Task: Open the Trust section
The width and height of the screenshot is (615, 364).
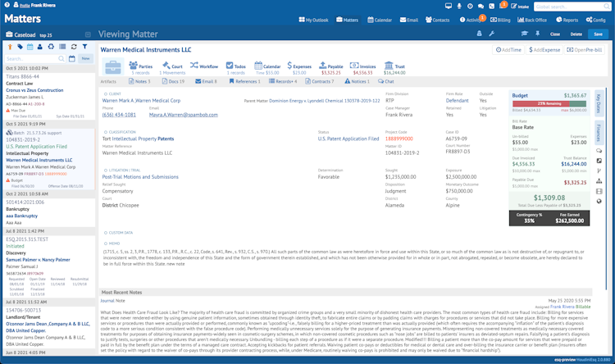Action: (x=394, y=67)
